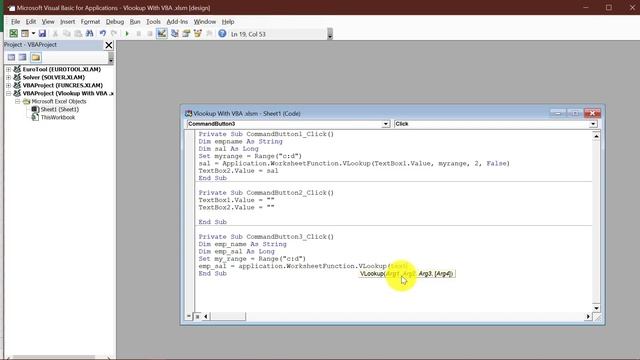Click the View Microsoft Excel icon
The height and width of the screenshot is (360, 640).
pos(13,34)
